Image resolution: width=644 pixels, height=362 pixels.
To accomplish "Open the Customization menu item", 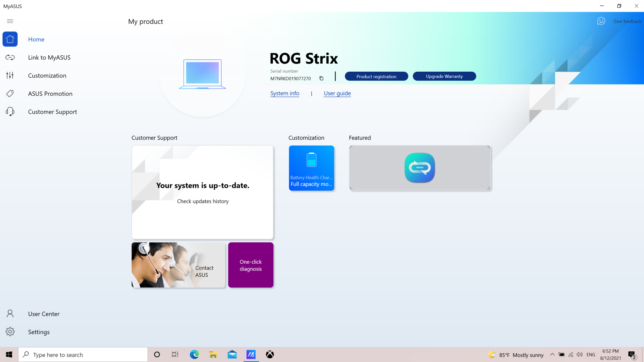I will (47, 75).
